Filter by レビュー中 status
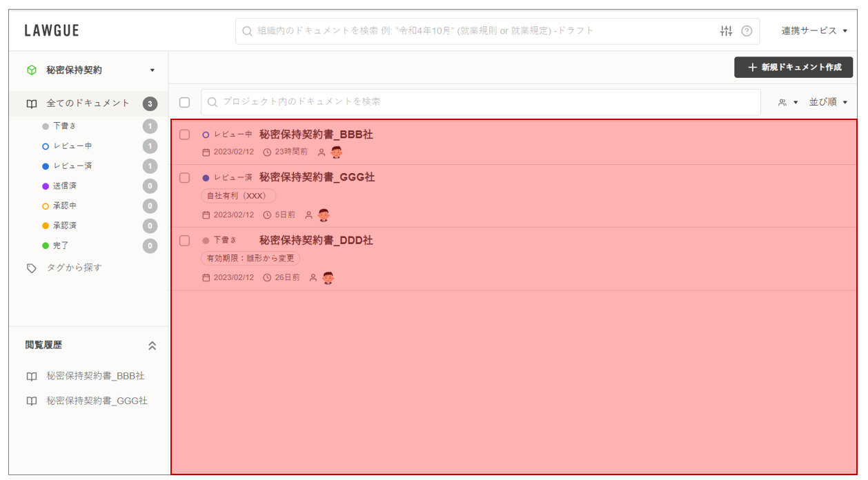Screen dimensions: 868x480 (72, 146)
